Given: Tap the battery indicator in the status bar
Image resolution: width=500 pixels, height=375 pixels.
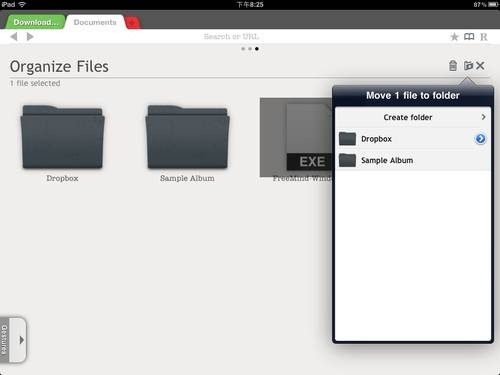Looking at the screenshot, I should coord(493,5).
